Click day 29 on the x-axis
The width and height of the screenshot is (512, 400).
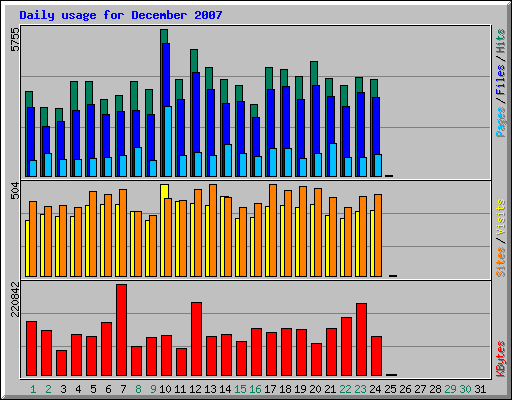click(450, 389)
